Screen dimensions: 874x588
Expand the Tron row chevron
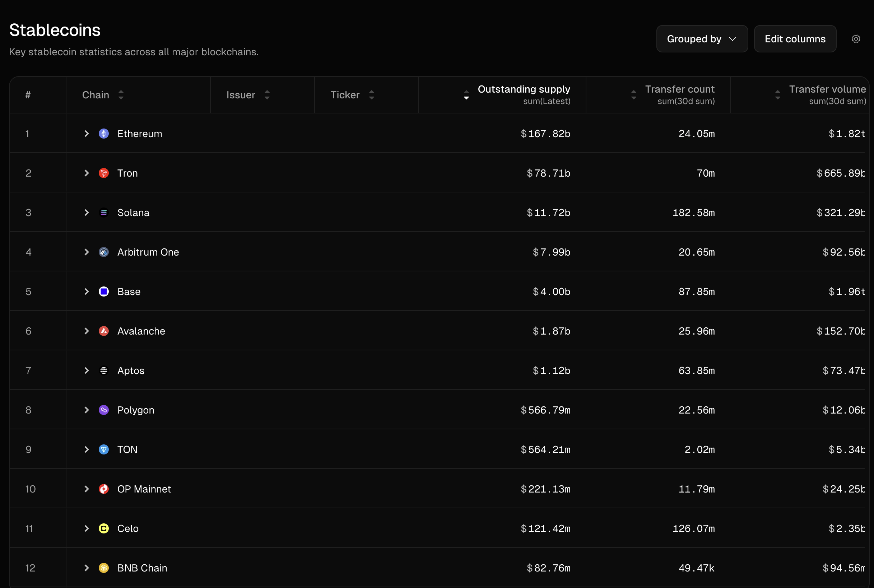point(87,173)
